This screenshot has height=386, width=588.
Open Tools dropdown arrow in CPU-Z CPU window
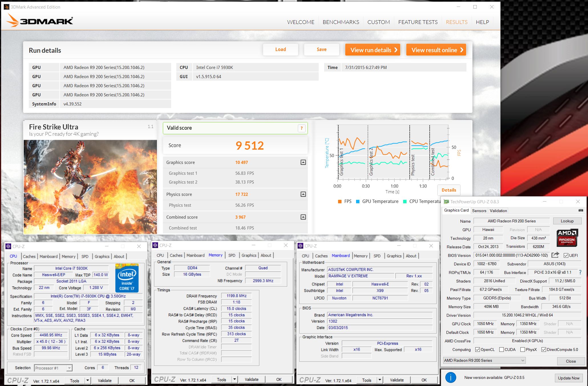click(x=88, y=381)
